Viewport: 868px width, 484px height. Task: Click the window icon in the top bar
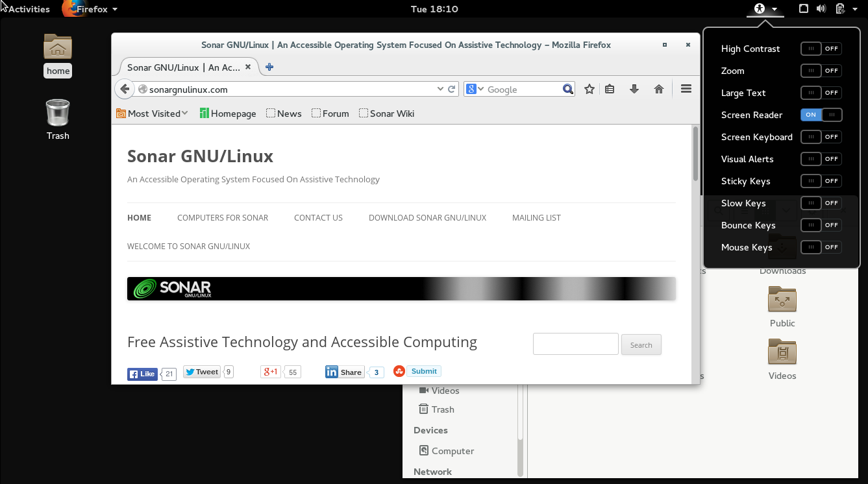[803, 9]
